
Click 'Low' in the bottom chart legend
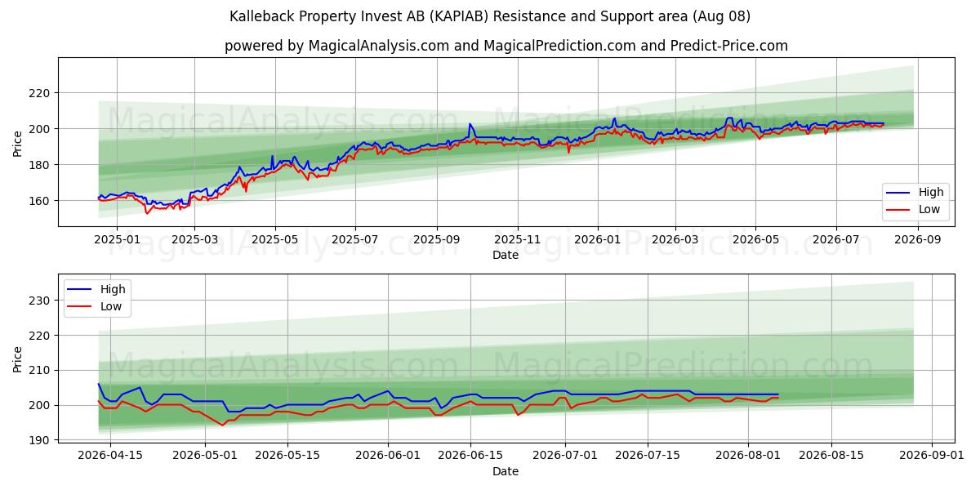pos(111,306)
